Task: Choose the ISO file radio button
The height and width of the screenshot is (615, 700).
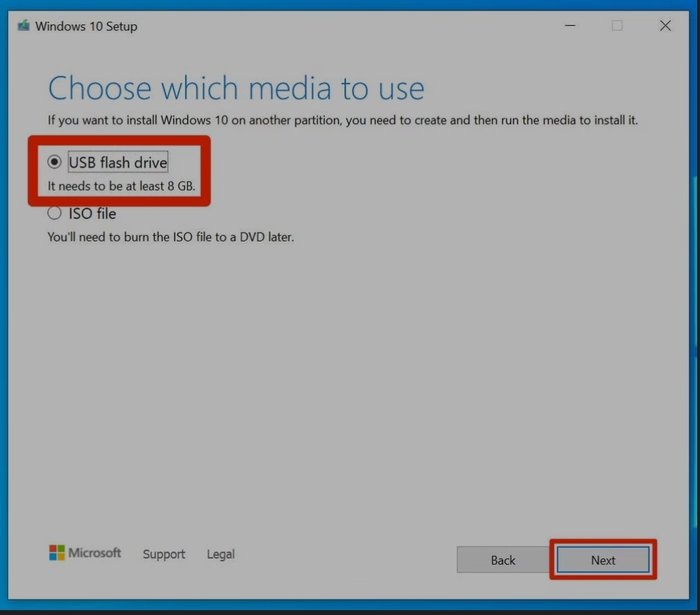Action: click(x=54, y=214)
